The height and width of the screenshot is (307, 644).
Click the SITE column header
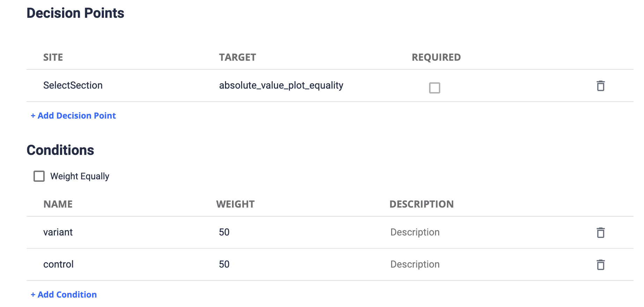[x=53, y=57]
